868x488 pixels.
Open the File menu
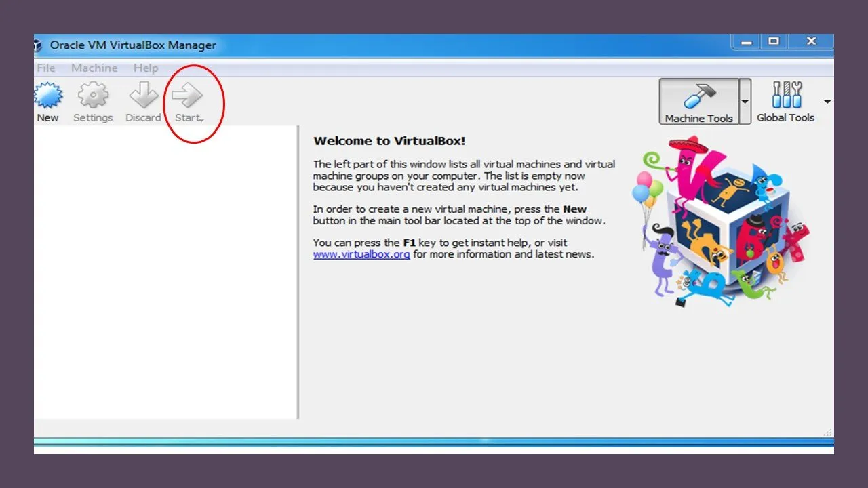click(46, 68)
